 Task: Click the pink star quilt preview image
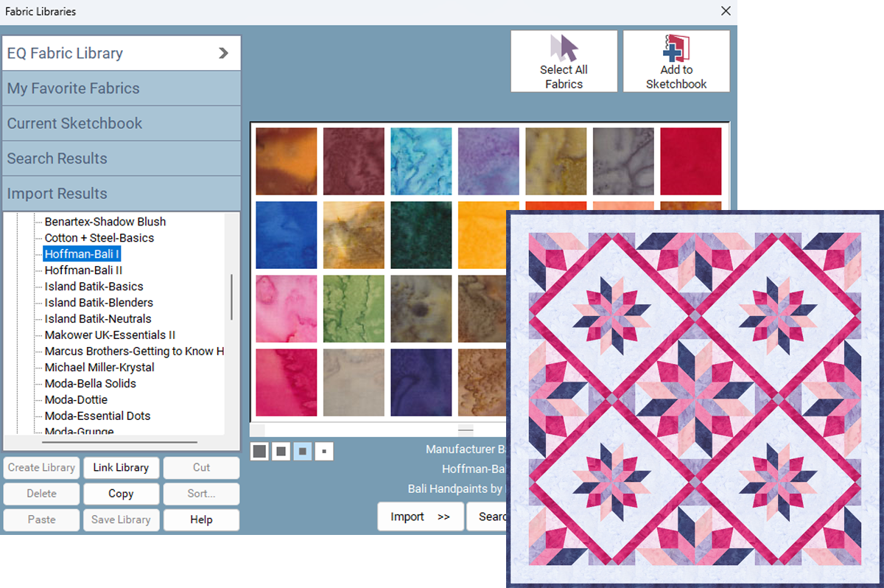(695, 399)
